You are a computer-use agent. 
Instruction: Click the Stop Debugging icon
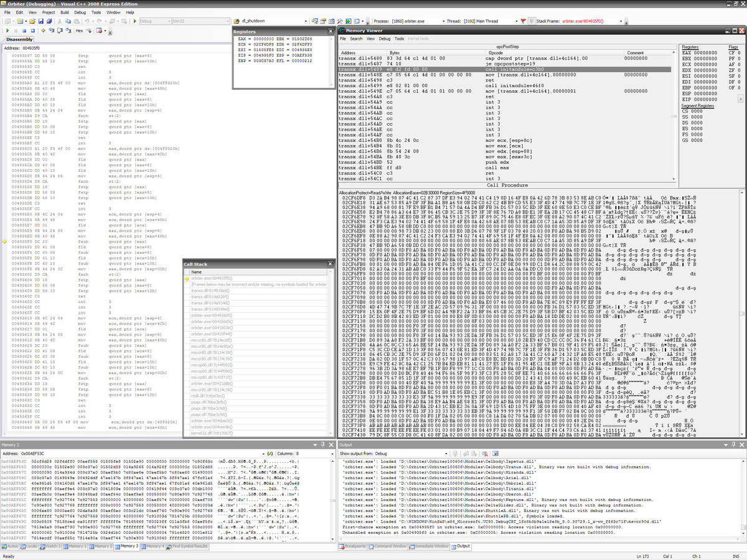pos(24,30)
